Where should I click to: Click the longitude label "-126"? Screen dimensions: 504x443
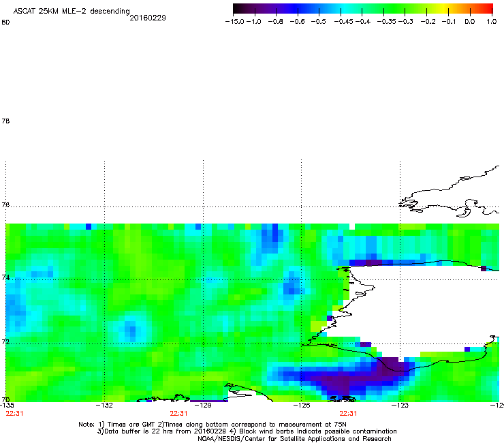coord(302,405)
